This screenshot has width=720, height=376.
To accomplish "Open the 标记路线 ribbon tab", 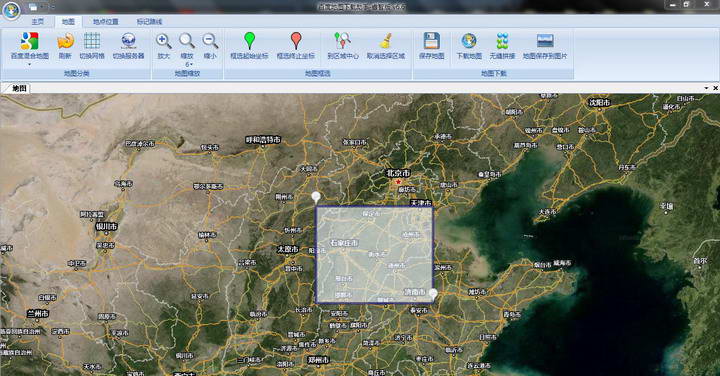I will coord(149,22).
